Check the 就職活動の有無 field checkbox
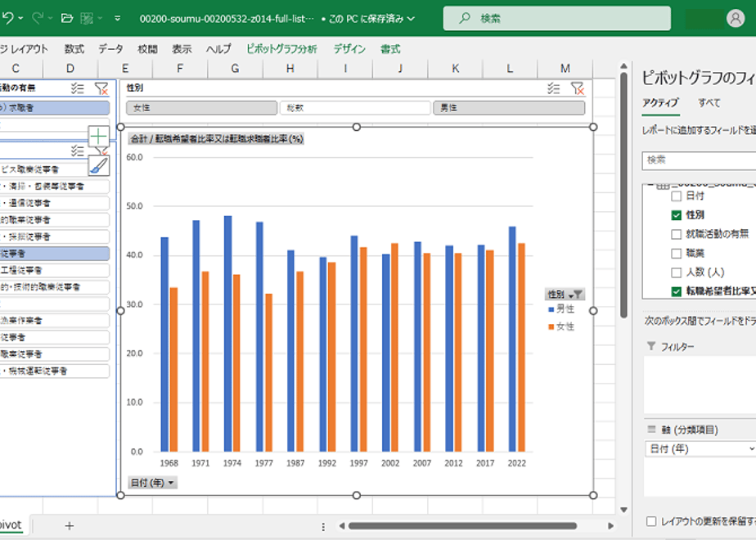This screenshot has height=540, width=756. pos(676,234)
